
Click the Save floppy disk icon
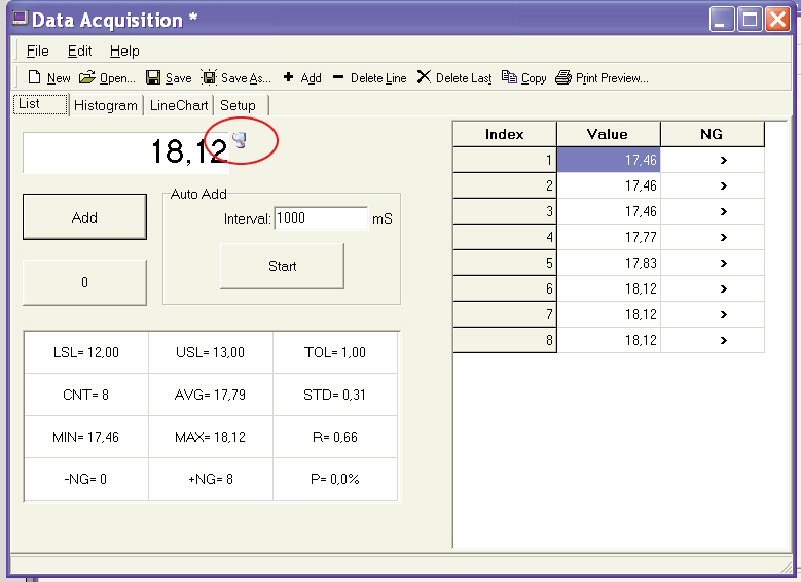tap(153, 77)
